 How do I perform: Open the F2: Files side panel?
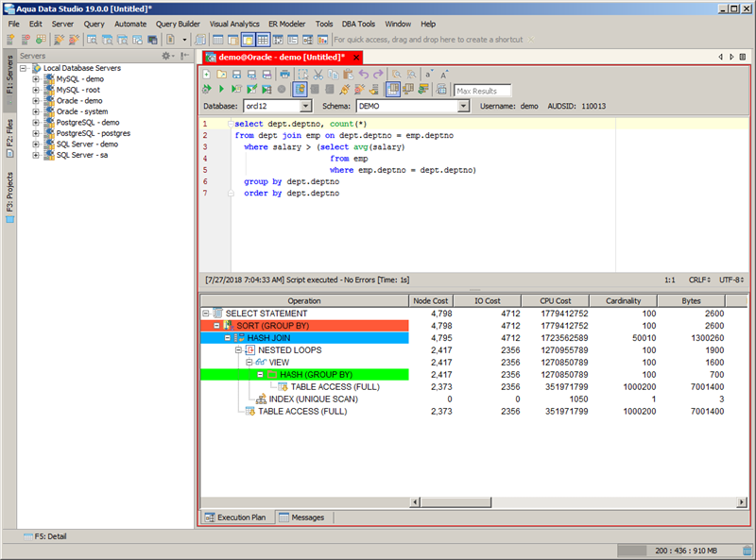coord(9,138)
